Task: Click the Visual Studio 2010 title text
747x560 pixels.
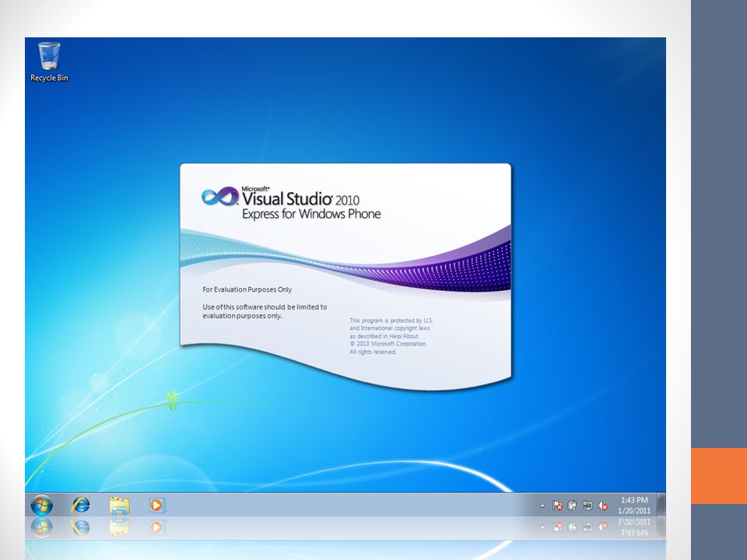Action: point(300,198)
